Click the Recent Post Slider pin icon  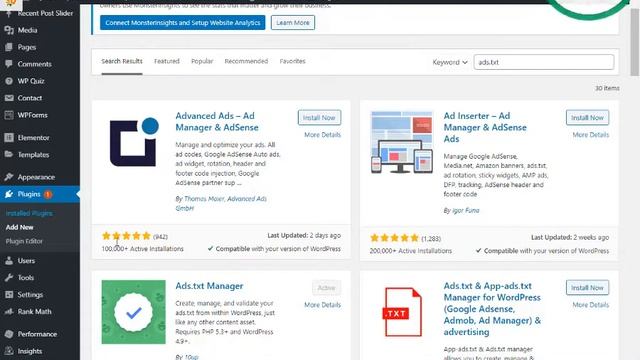coord(9,13)
